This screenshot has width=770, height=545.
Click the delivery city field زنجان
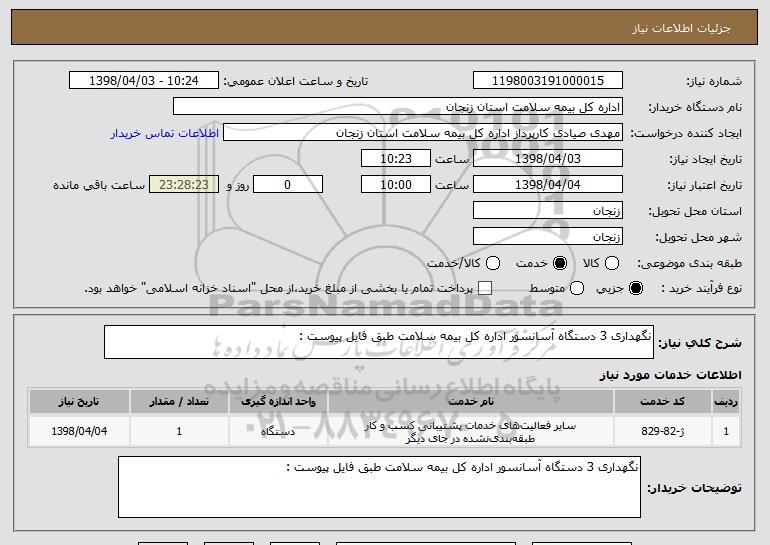[x=548, y=237]
